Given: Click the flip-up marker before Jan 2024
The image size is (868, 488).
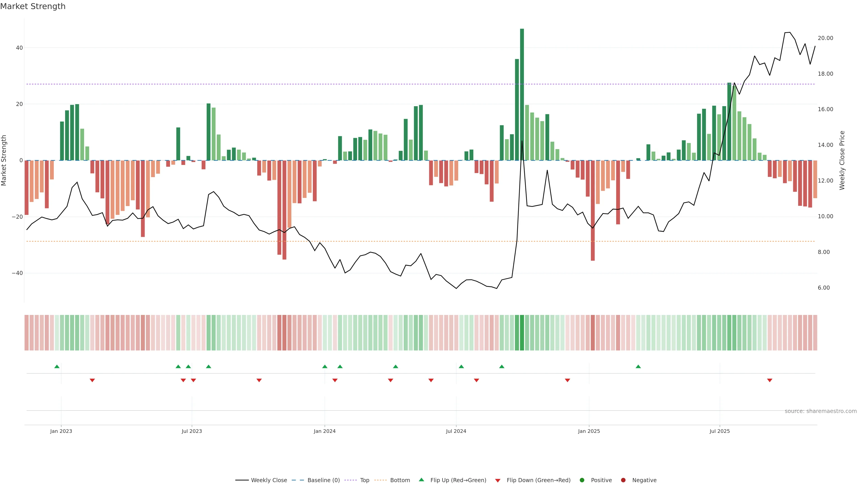Looking at the screenshot, I should 325,366.
